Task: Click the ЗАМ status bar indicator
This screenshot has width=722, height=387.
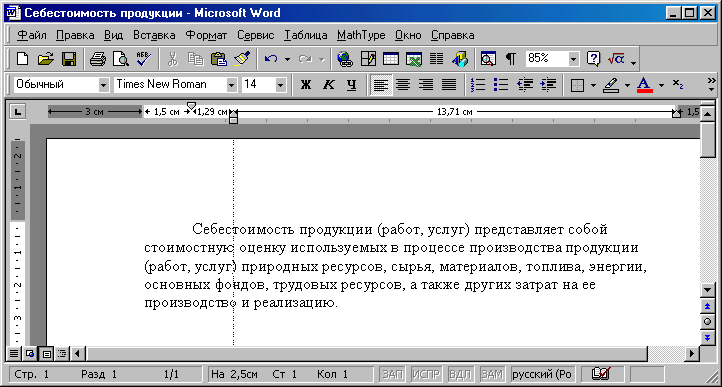Action: point(492,374)
